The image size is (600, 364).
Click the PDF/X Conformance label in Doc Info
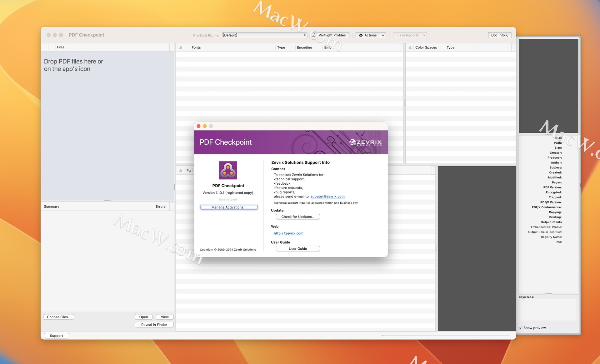pyautogui.click(x=547, y=207)
